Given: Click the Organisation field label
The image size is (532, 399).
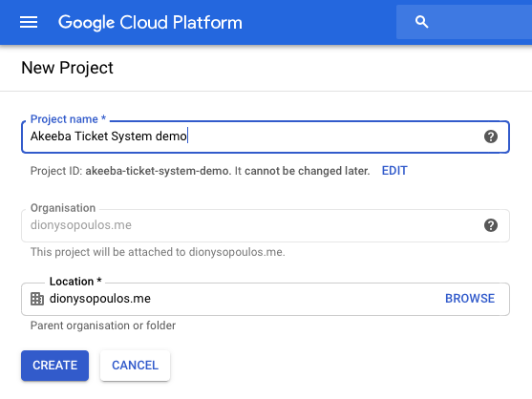Looking at the screenshot, I should point(63,208).
